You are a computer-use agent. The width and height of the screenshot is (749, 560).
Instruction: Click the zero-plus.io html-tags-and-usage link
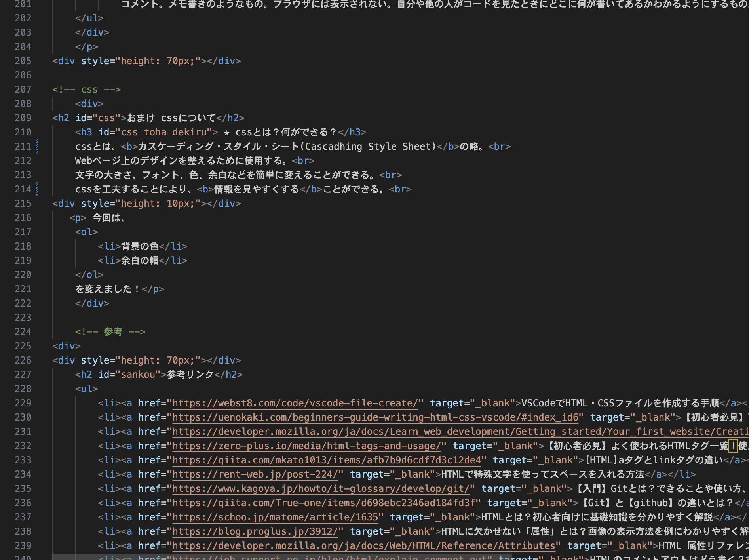(x=306, y=446)
